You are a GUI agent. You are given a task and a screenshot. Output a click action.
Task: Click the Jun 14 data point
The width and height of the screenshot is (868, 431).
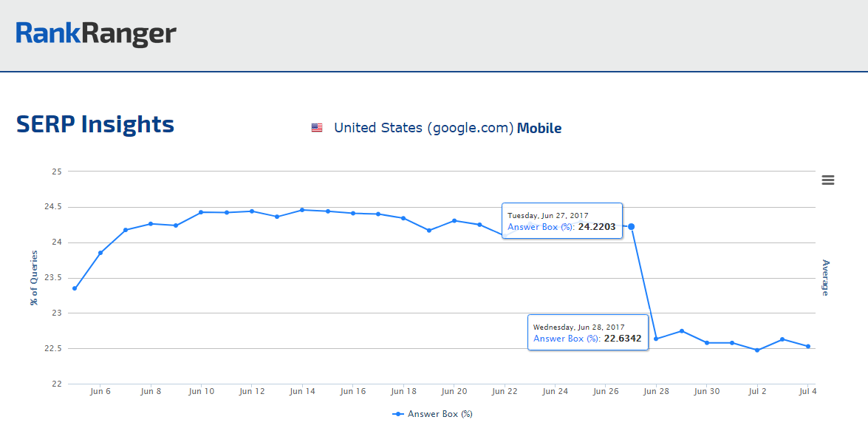click(302, 210)
